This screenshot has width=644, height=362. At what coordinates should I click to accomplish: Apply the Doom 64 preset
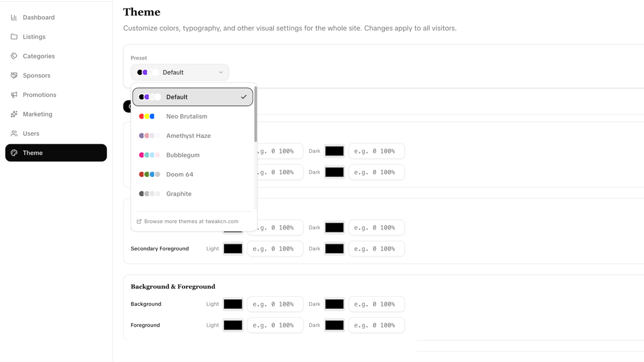tap(180, 174)
